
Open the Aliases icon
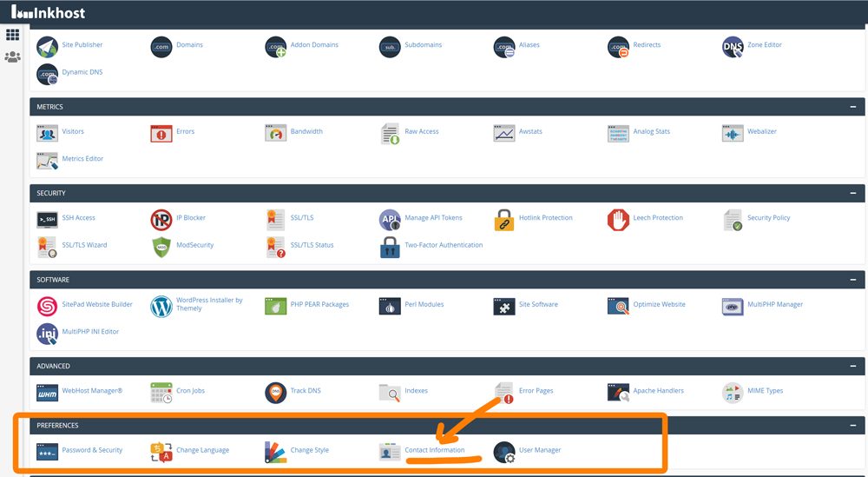504,47
